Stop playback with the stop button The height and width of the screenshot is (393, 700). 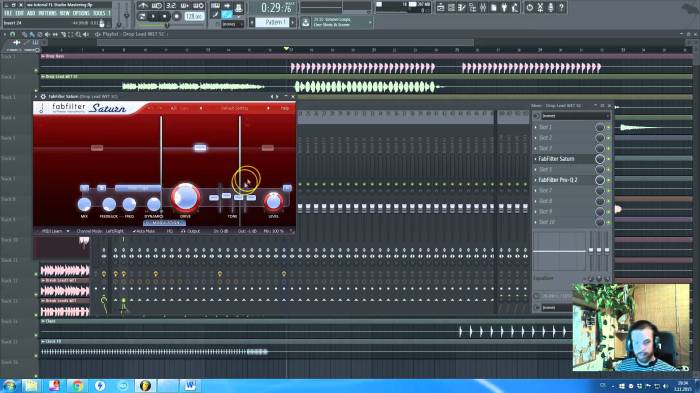(x=165, y=17)
